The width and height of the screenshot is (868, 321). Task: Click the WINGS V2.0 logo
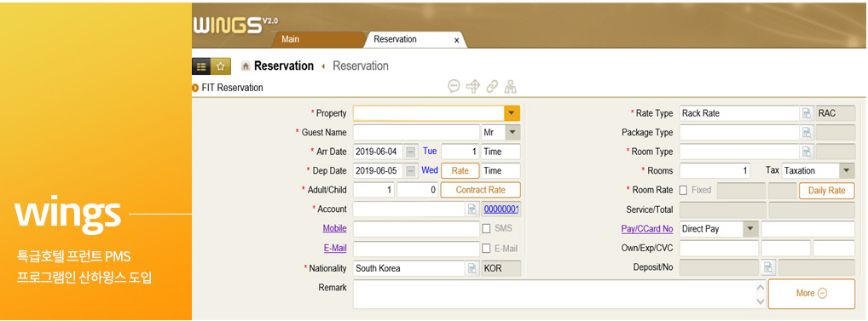pos(236,26)
